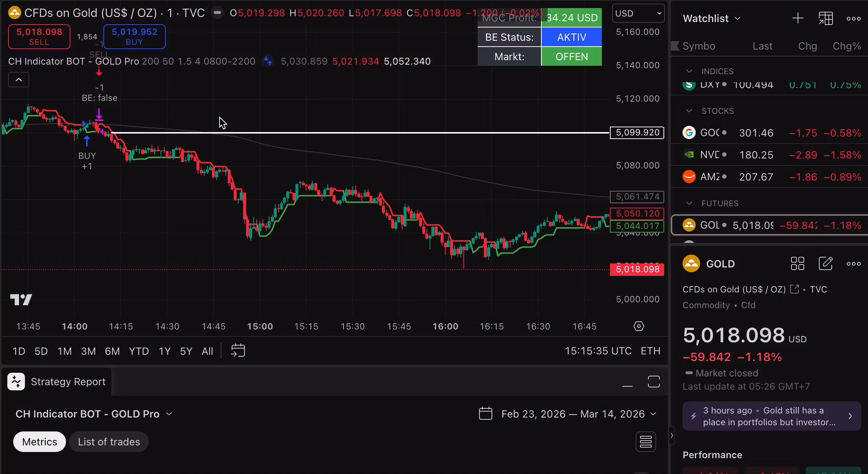This screenshot has width=868, height=474.
Task: Click the settings icon on the time axis
Action: (639, 326)
